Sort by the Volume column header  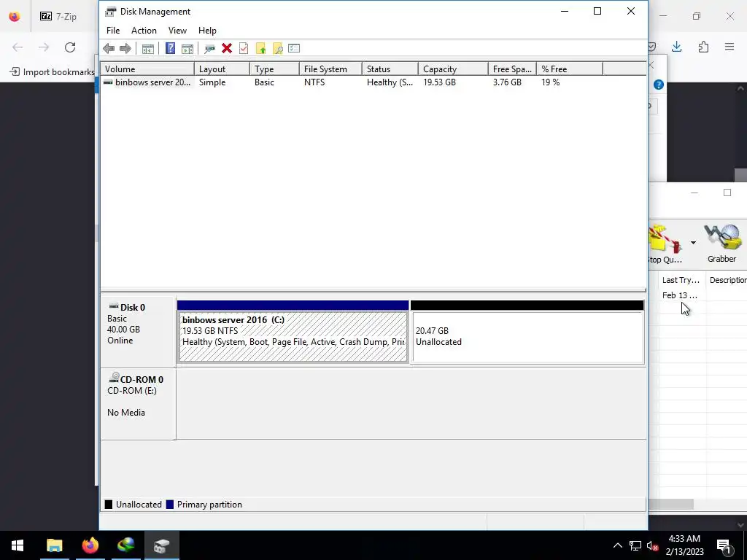[x=147, y=69]
